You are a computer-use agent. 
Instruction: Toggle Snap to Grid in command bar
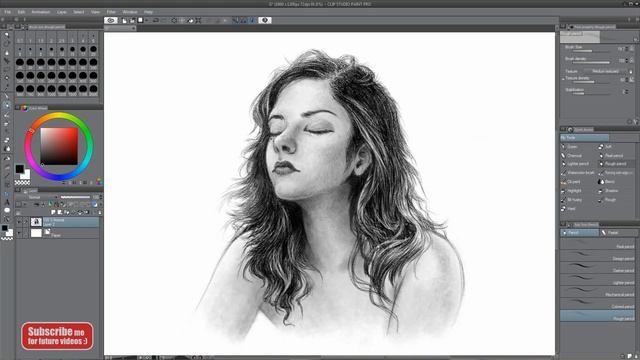coord(253,20)
